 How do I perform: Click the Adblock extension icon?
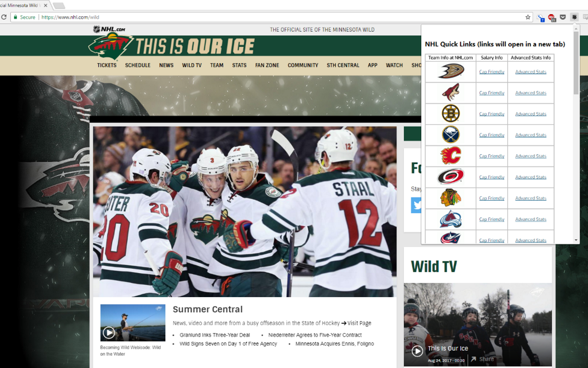(552, 17)
